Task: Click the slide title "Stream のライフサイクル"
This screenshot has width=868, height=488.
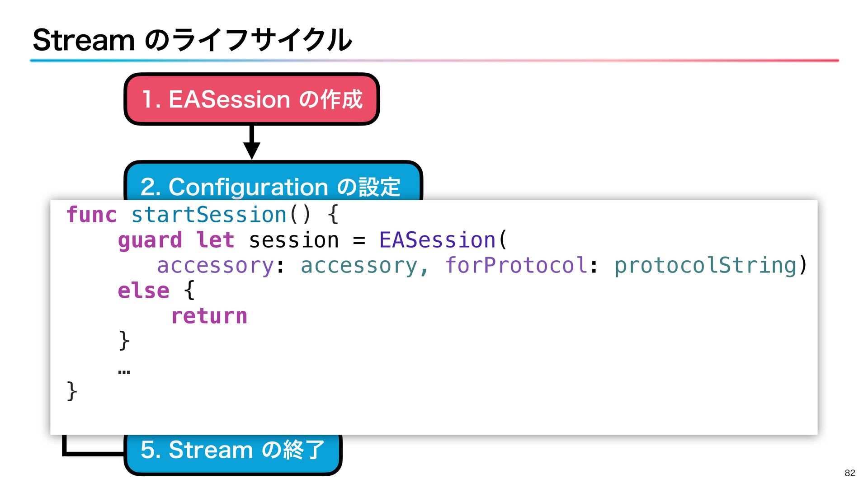Action: [192, 40]
